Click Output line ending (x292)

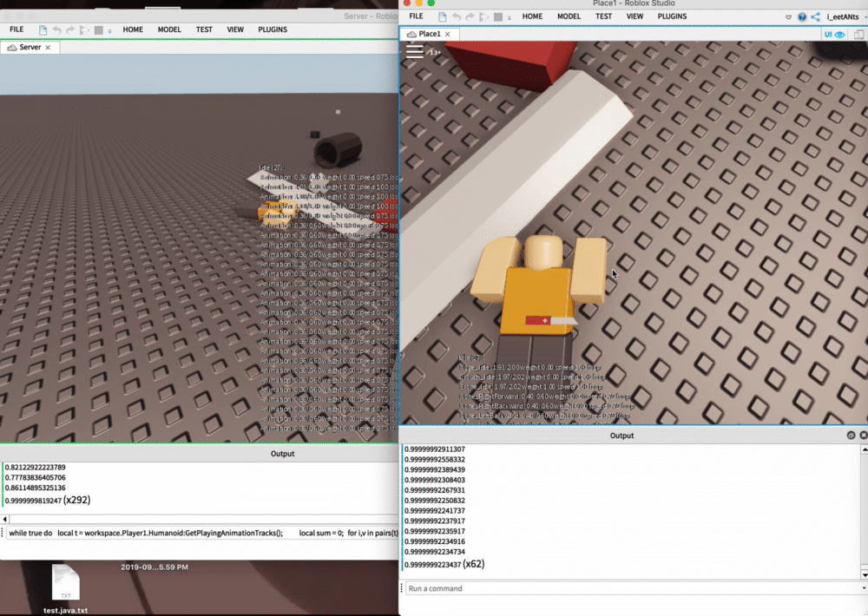pos(48,500)
